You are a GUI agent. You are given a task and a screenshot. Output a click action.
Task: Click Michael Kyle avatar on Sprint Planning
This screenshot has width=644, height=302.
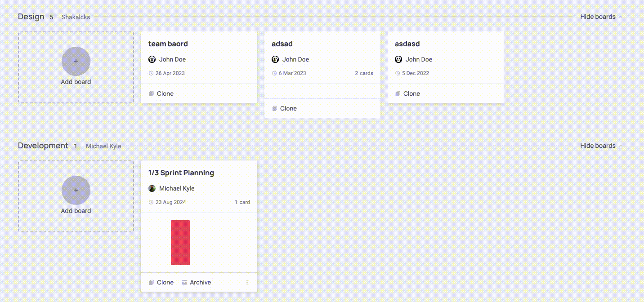pyautogui.click(x=152, y=188)
